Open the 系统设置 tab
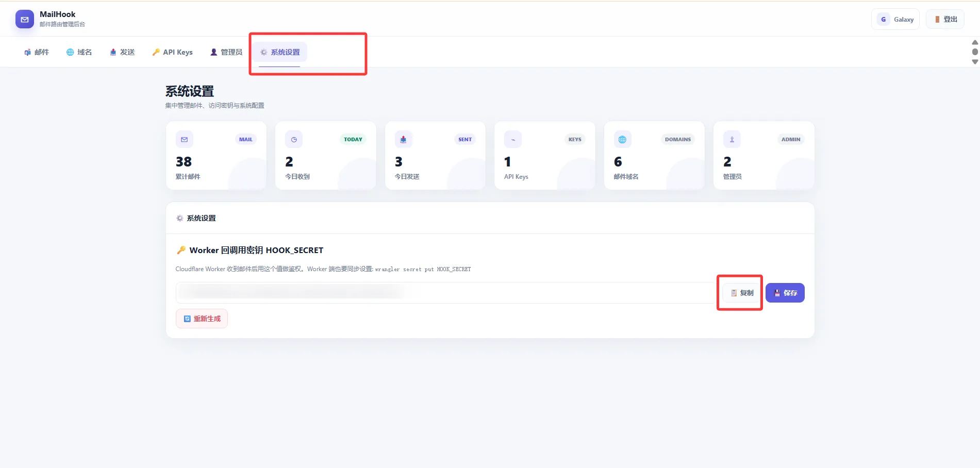980x468 pixels. [280, 52]
